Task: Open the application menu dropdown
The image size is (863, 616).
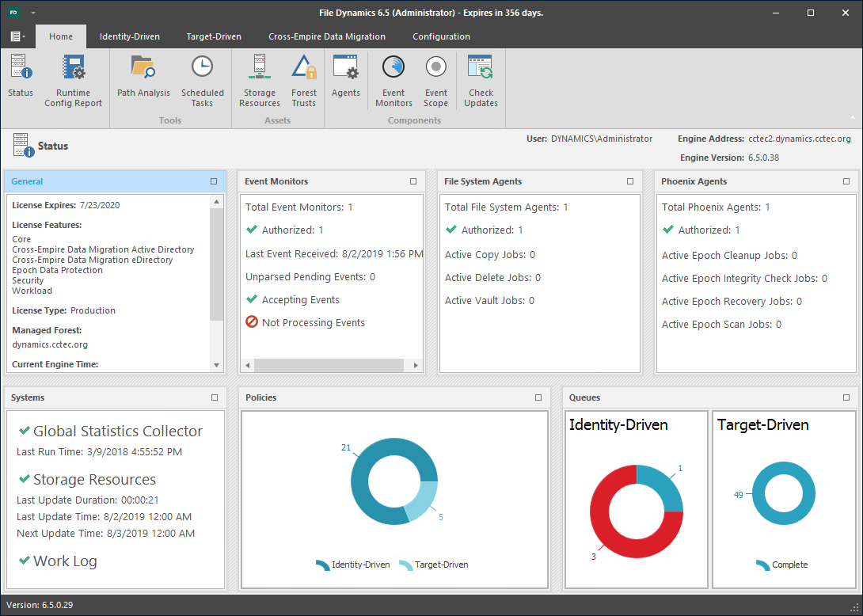Action: tap(17, 36)
